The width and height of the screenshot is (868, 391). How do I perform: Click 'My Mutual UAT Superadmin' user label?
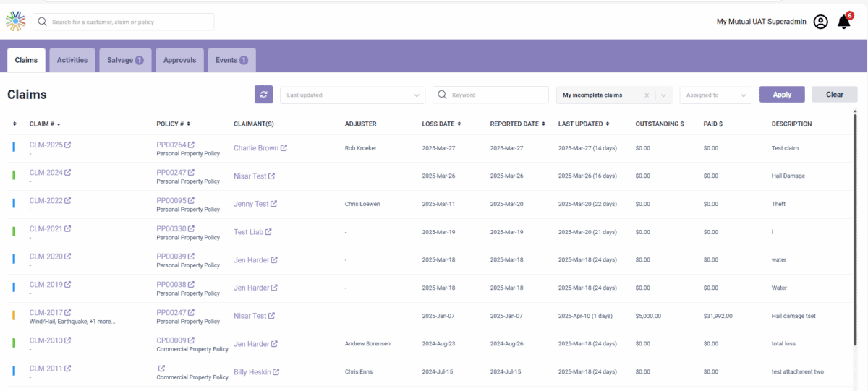coord(762,22)
